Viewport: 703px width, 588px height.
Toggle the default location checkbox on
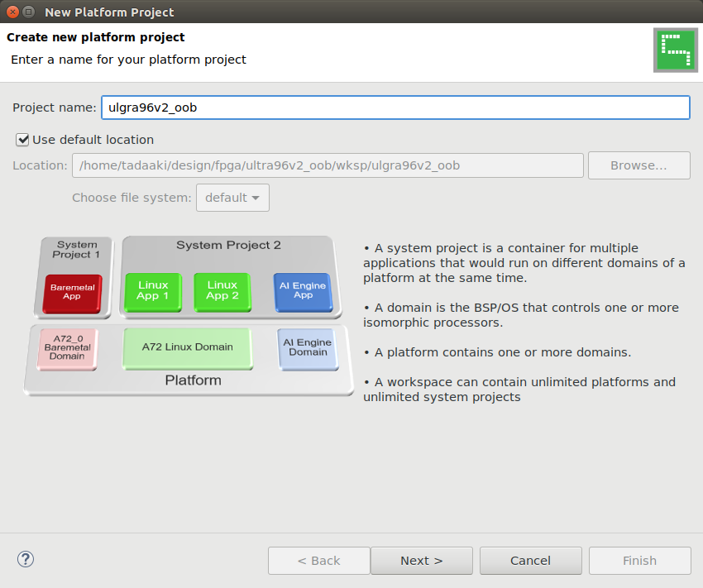click(22, 139)
